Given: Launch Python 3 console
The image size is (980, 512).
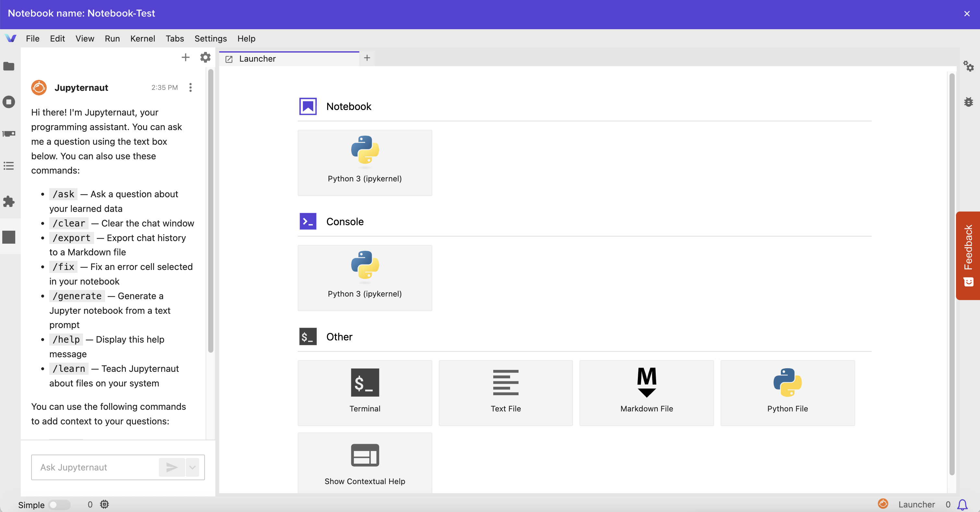Looking at the screenshot, I should 365,278.
